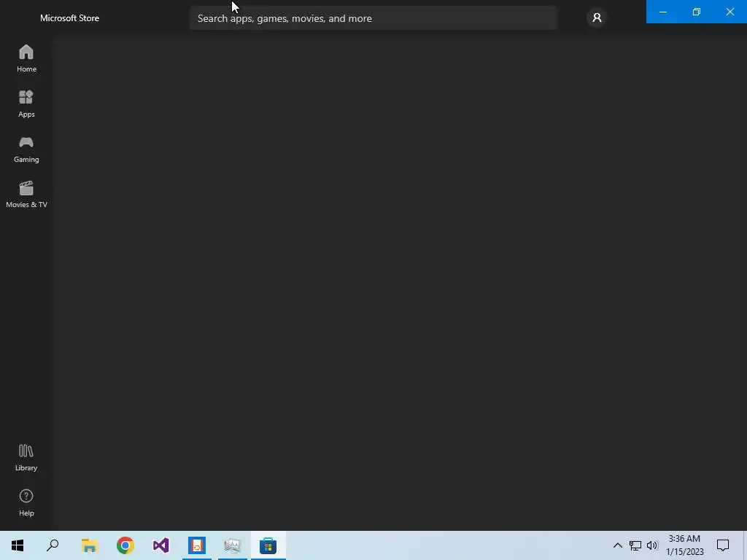Click the Microsoft Store title text
This screenshot has height=560, width=747.
pos(69,18)
